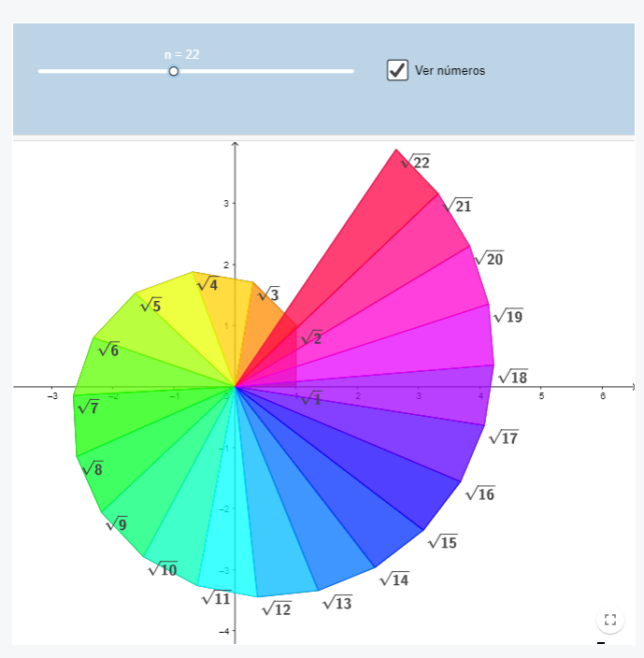Click the x-axis tick label 6
The image size is (644, 658).
pyautogui.click(x=603, y=396)
